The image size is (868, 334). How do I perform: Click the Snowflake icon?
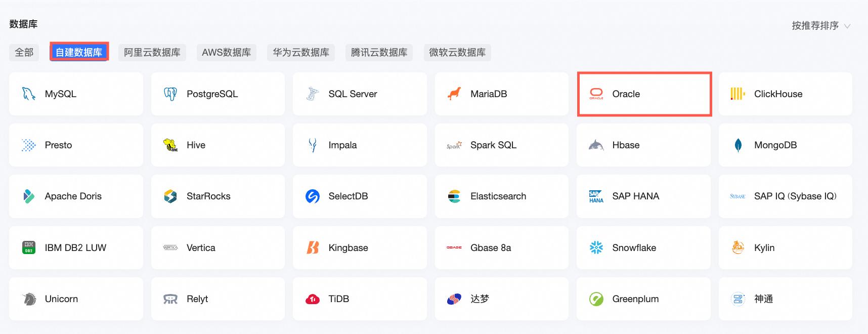pyautogui.click(x=596, y=247)
